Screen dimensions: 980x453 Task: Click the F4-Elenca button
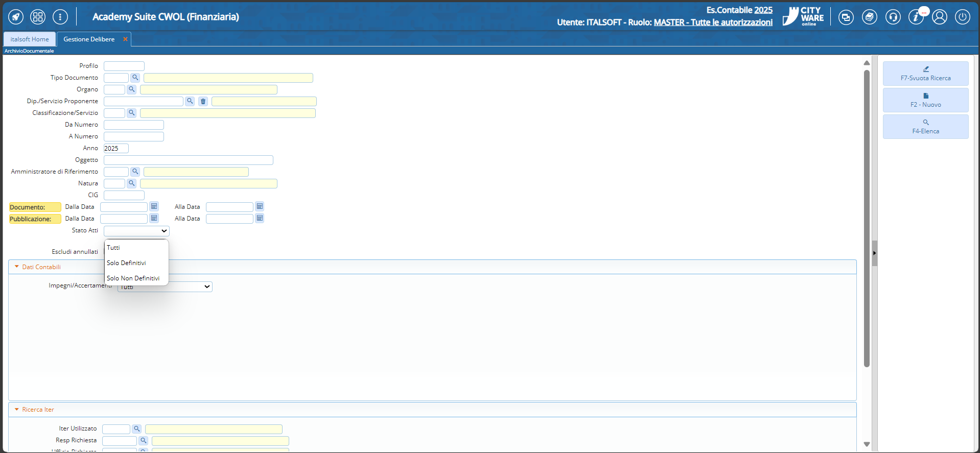(925, 127)
